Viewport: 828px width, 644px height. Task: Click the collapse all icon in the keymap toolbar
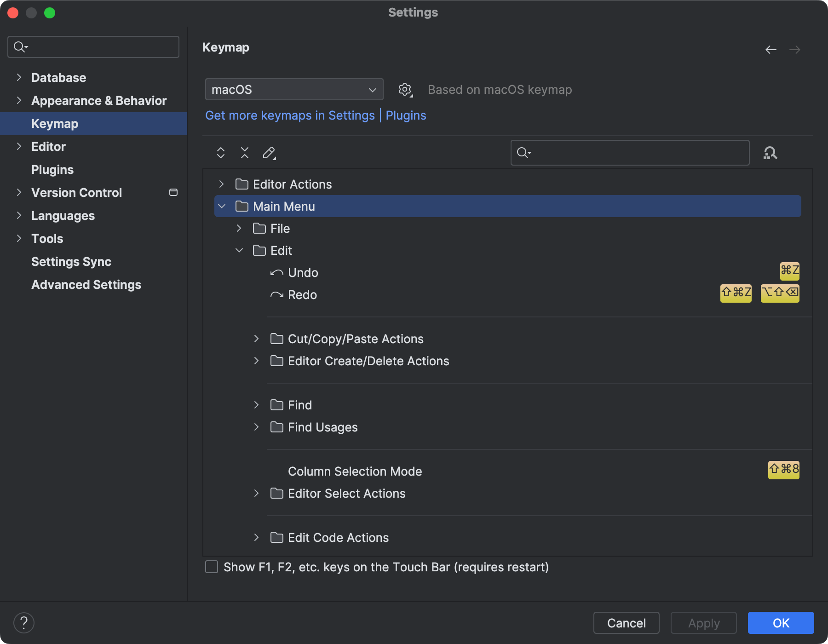244,152
